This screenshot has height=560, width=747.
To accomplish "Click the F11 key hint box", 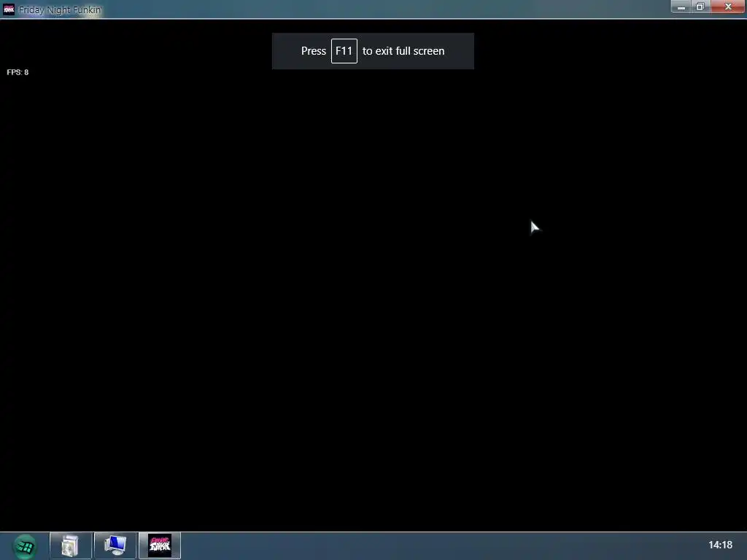I will coord(344,51).
